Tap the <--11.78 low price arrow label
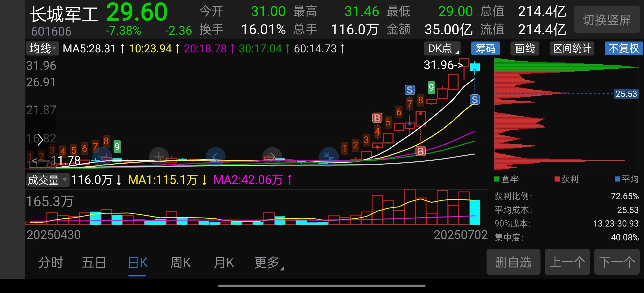Image resolution: width=644 pixels, height=293 pixels. tap(56, 160)
